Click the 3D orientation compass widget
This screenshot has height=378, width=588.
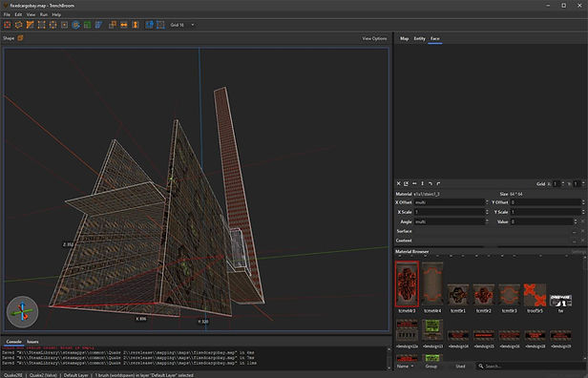pyautogui.click(x=22, y=312)
